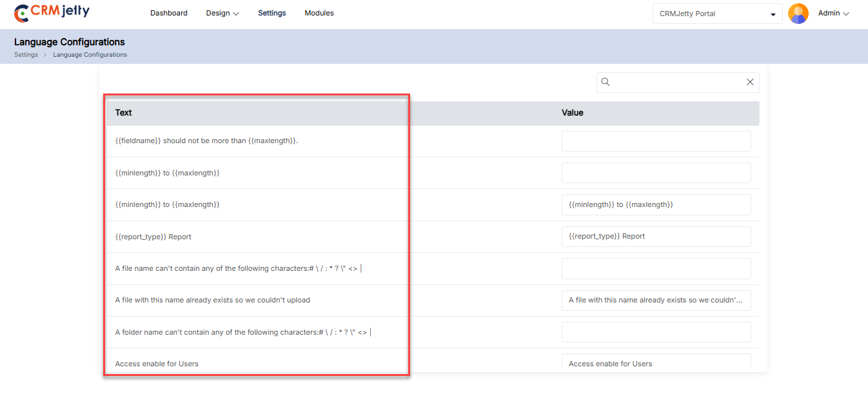Screen dimensions: 868x405
Task: Click the Language Configurations breadcrumb
Action: tap(90, 55)
